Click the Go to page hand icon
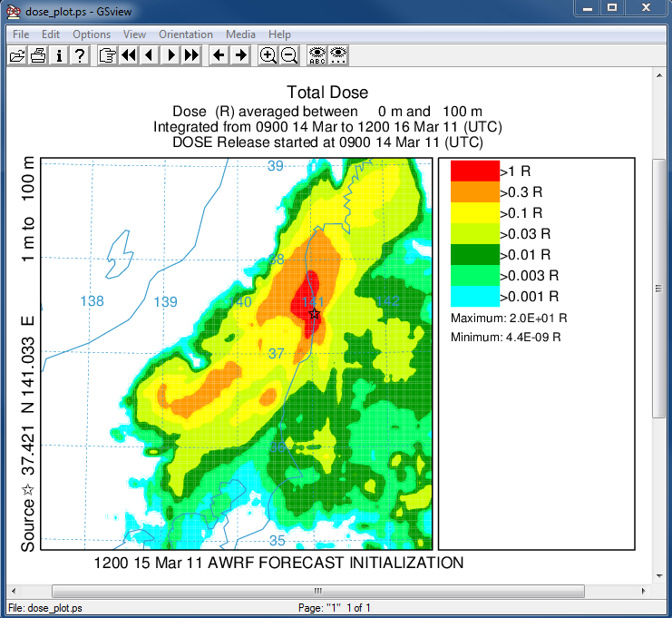The image size is (672, 618). coord(107,55)
